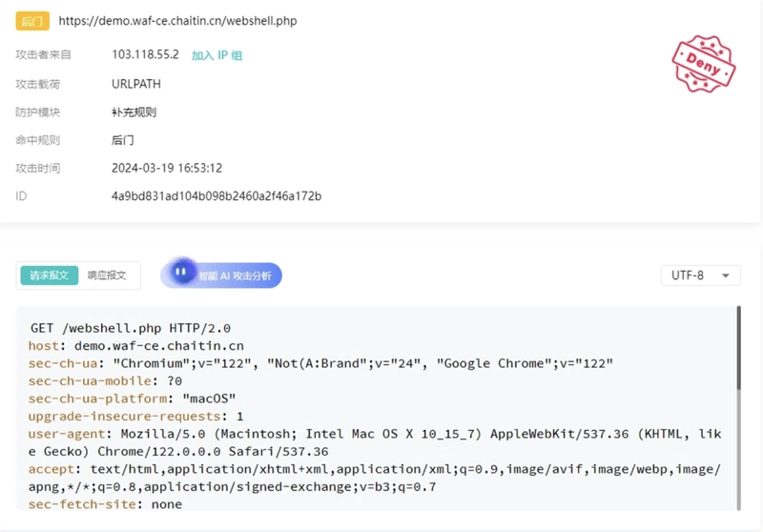
Task: Click the event ID hash value
Action: coord(217,196)
